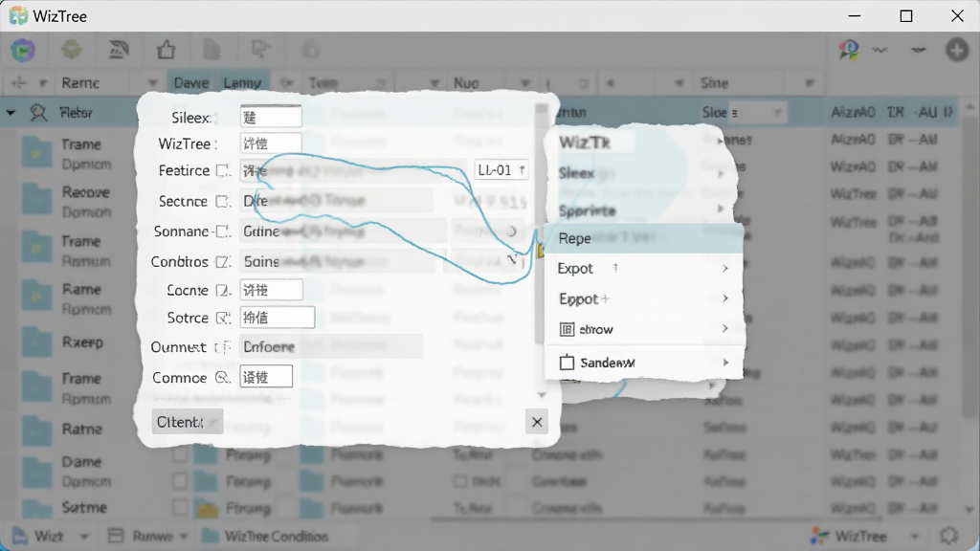Select the Repe context menu entry
Screen dimensions: 980x551
pyautogui.click(x=644, y=238)
